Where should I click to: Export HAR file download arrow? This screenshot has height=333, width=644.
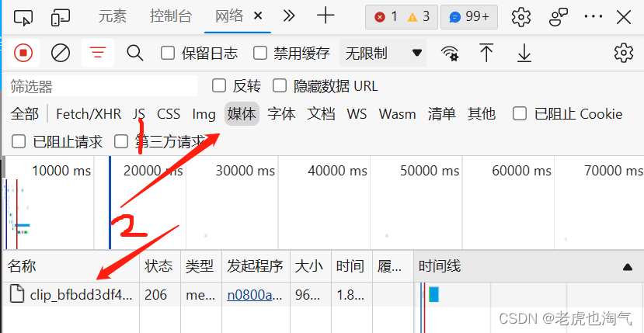click(524, 53)
